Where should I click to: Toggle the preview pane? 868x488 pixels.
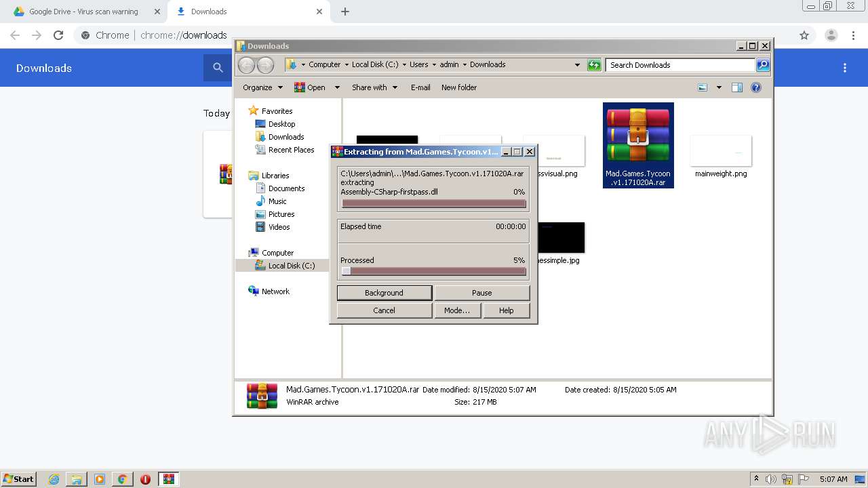point(737,87)
